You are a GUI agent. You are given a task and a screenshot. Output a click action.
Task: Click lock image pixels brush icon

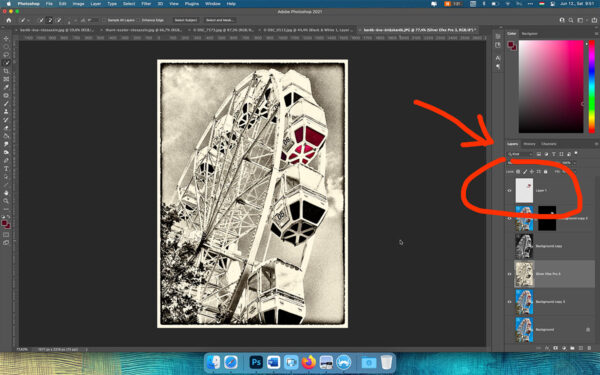[525, 172]
